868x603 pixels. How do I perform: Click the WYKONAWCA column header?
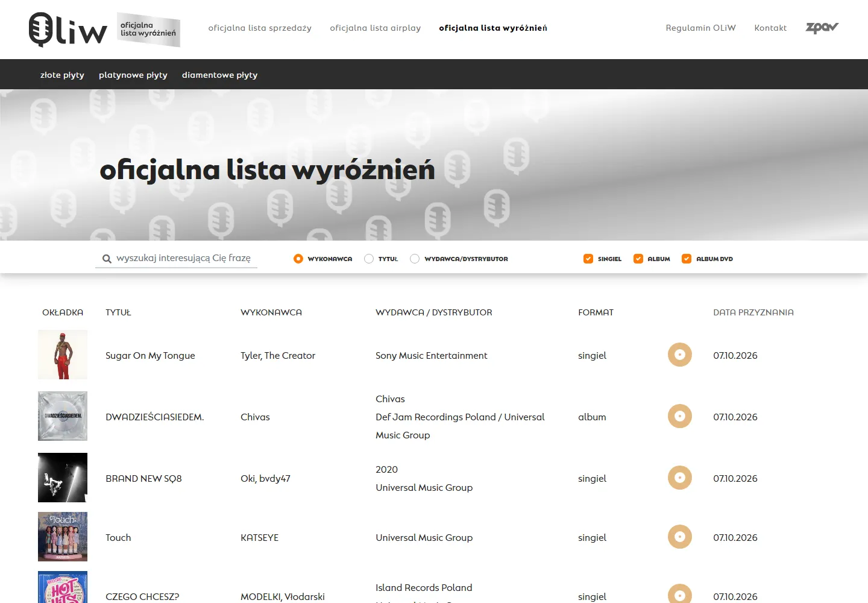[271, 312]
